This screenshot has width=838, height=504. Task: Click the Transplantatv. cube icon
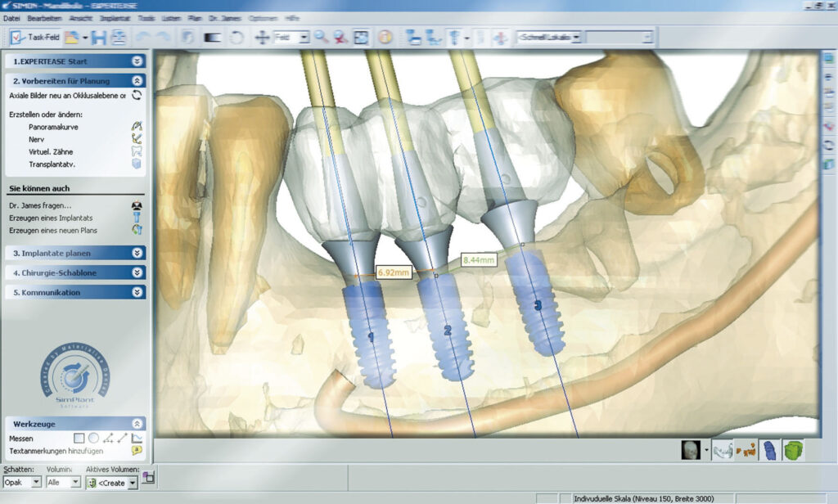[x=137, y=164]
